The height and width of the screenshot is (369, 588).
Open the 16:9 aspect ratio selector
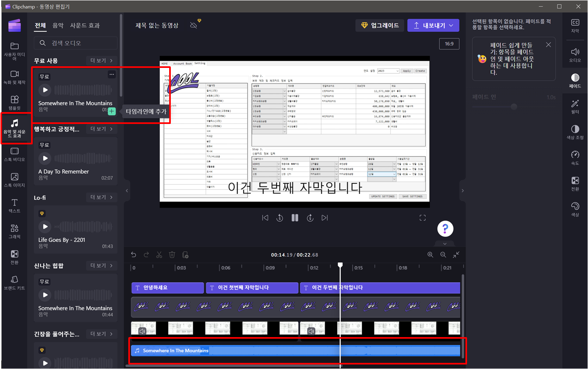[x=449, y=44]
